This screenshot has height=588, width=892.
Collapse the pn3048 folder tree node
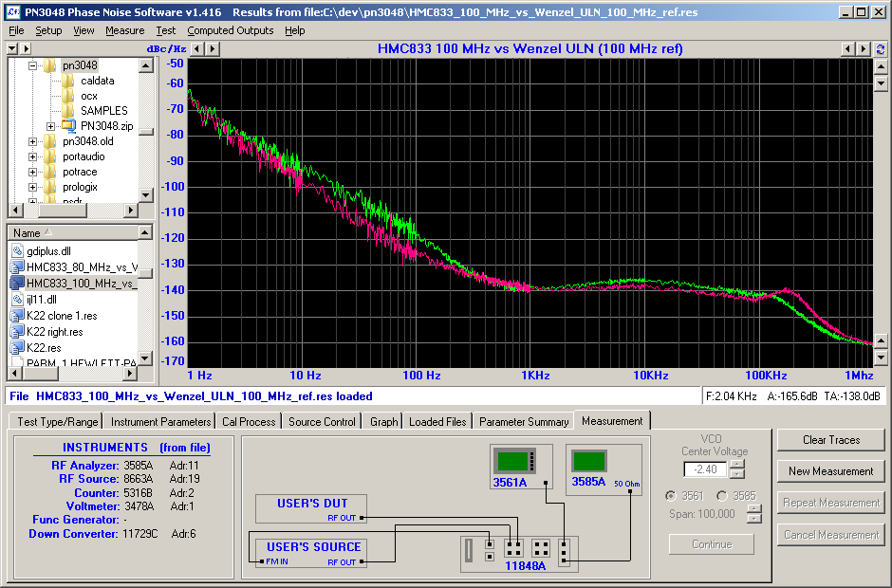(32, 66)
